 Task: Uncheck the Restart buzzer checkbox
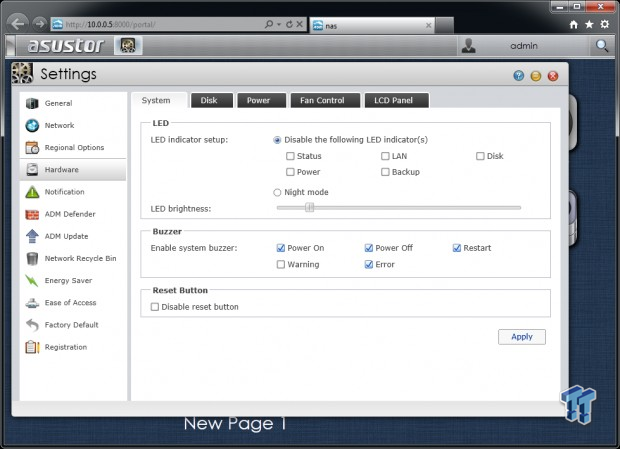(457, 248)
